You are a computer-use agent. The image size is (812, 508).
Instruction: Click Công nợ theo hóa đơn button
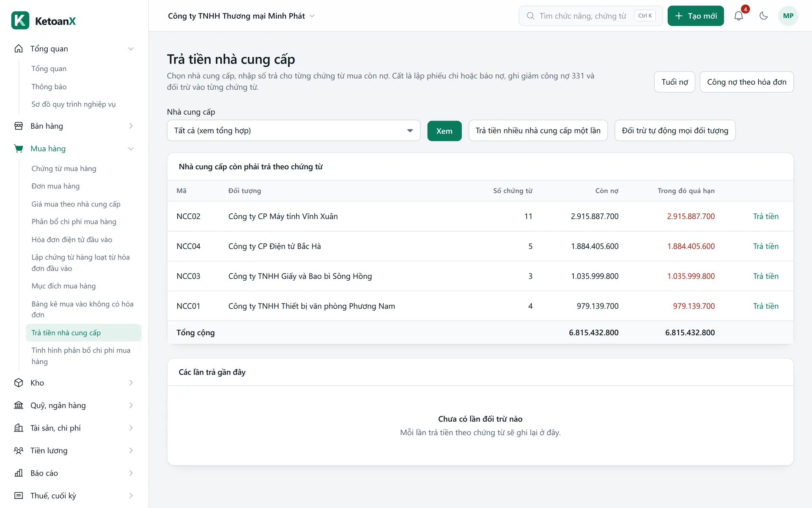point(746,82)
